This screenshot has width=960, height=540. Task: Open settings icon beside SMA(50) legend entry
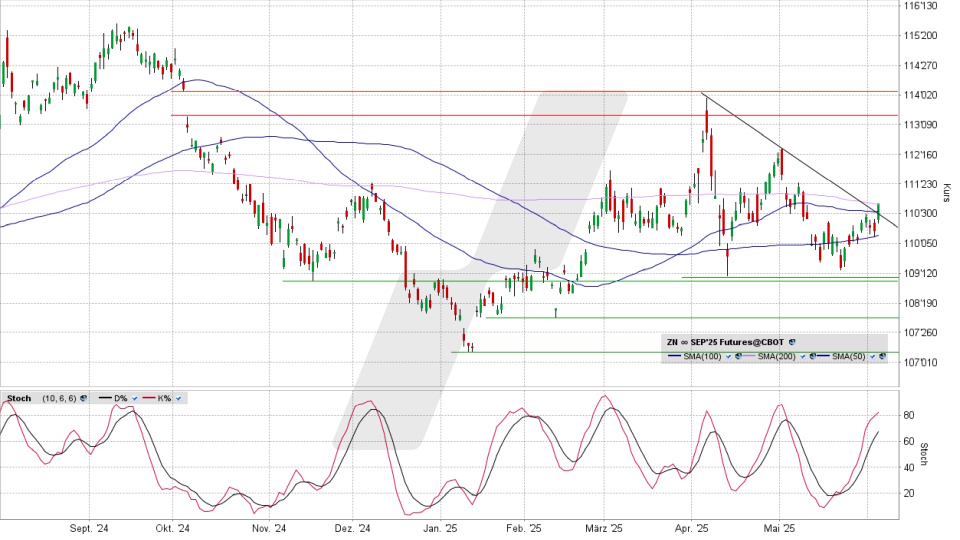click(x=882, y=356)
